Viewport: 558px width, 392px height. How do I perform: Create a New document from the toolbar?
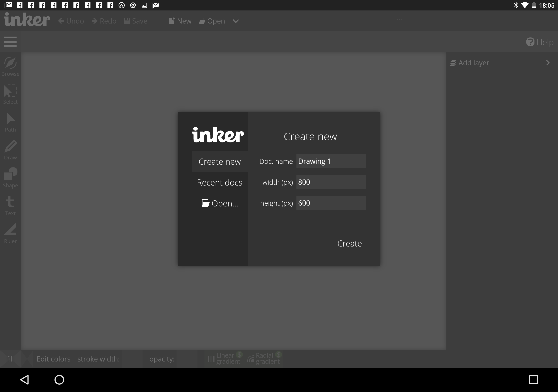180,21
